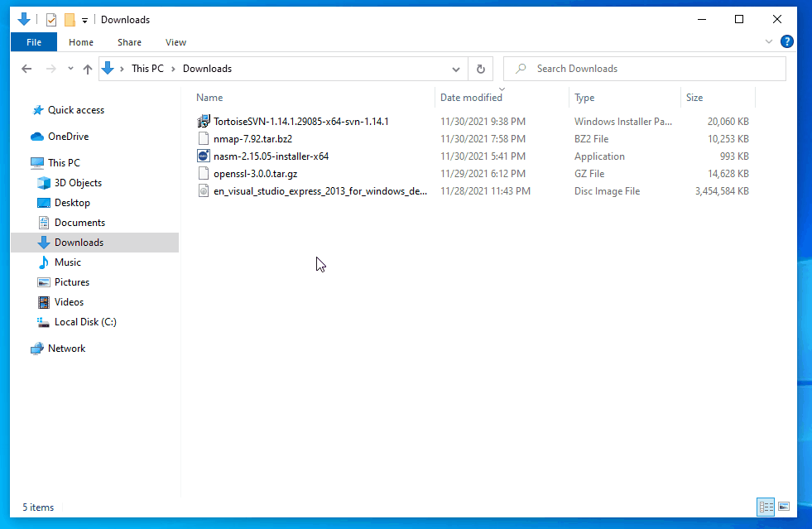Switch to the View ribbon tab
This screenshot has height=529, width=812.
[175, 42]
